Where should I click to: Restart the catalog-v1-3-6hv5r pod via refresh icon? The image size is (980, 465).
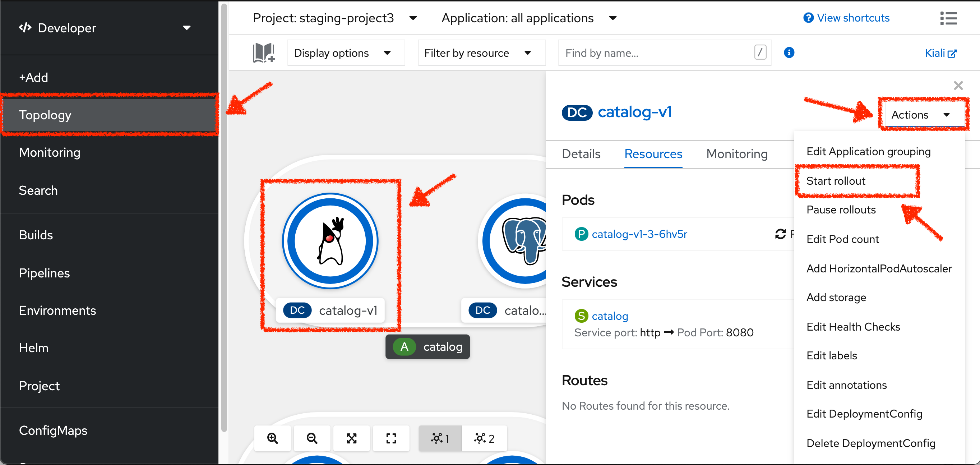(x=780, y=234)
